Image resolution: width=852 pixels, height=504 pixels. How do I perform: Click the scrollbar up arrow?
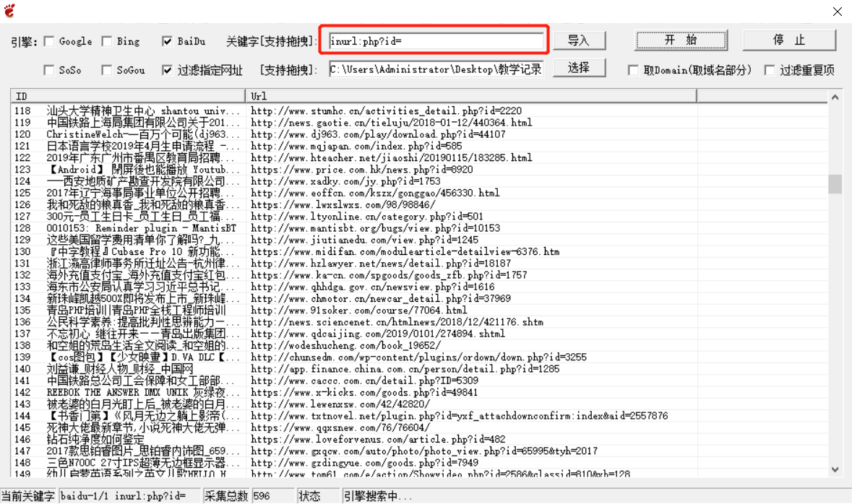835,97
